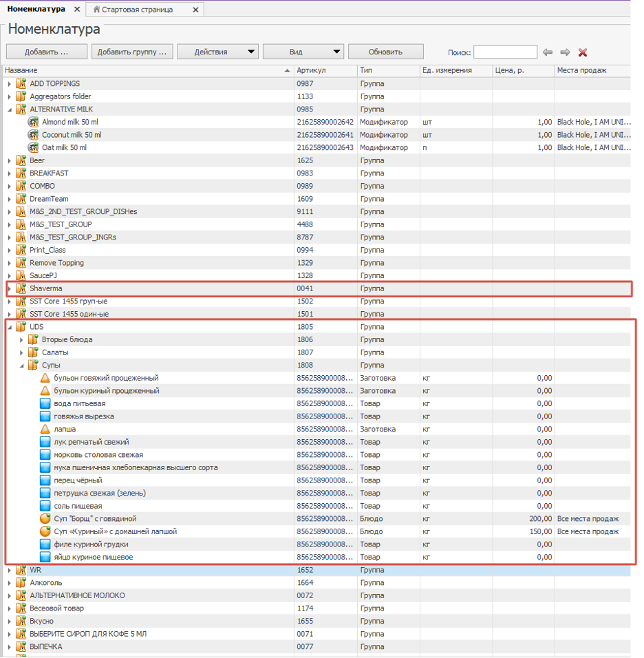Close the Номенклатура tab
644x658 pixels.
coord(77,9)
